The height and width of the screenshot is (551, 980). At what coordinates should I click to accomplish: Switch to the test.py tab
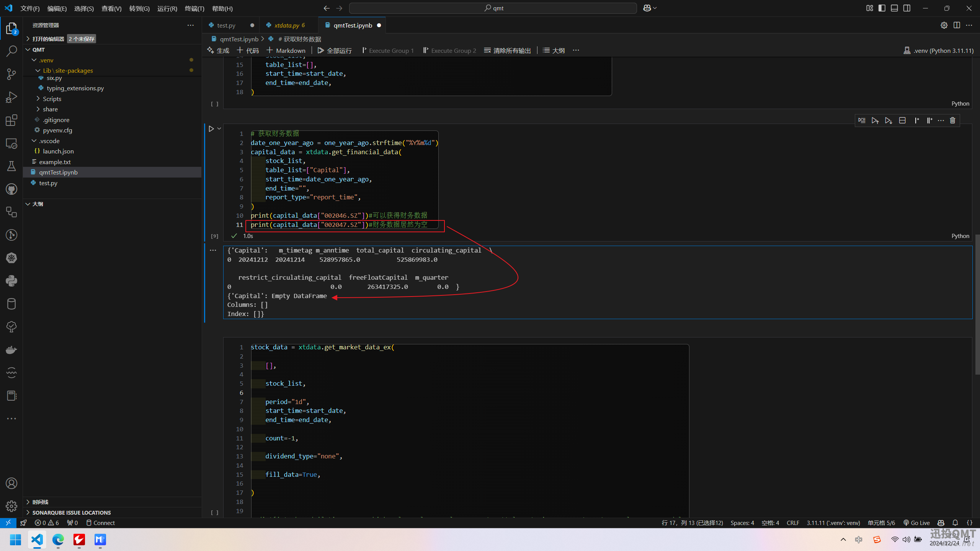(x=226, y=25)
